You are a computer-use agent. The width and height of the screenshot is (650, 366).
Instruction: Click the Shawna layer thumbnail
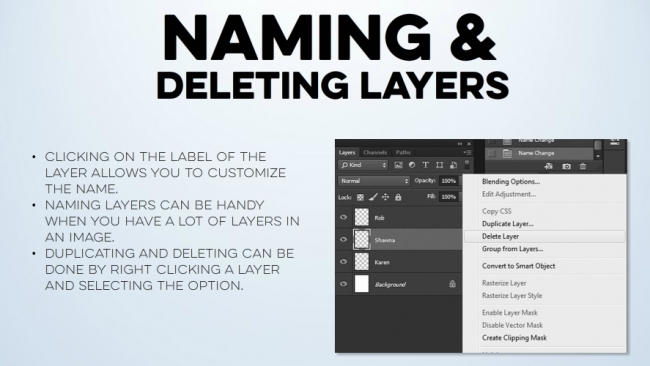361,239
